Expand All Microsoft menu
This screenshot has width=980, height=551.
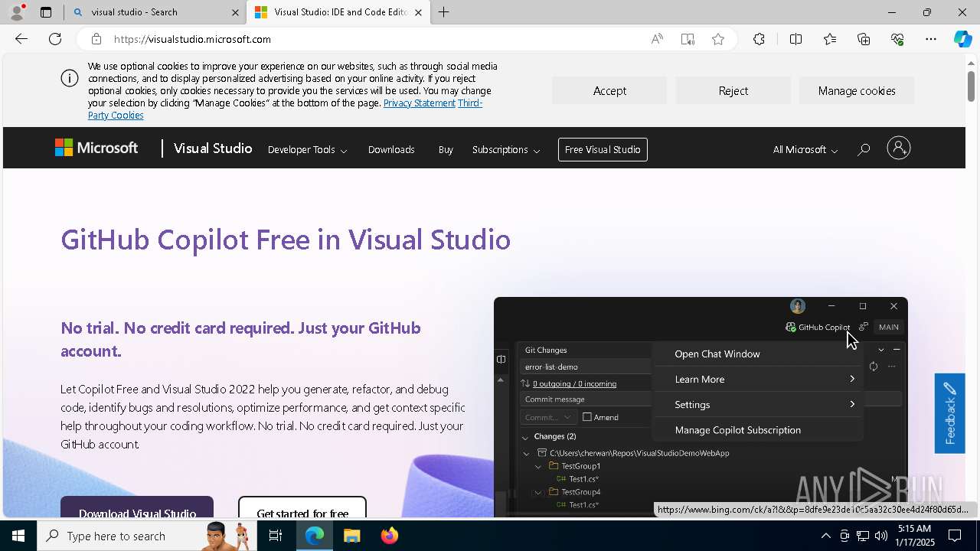coord(805,150)
